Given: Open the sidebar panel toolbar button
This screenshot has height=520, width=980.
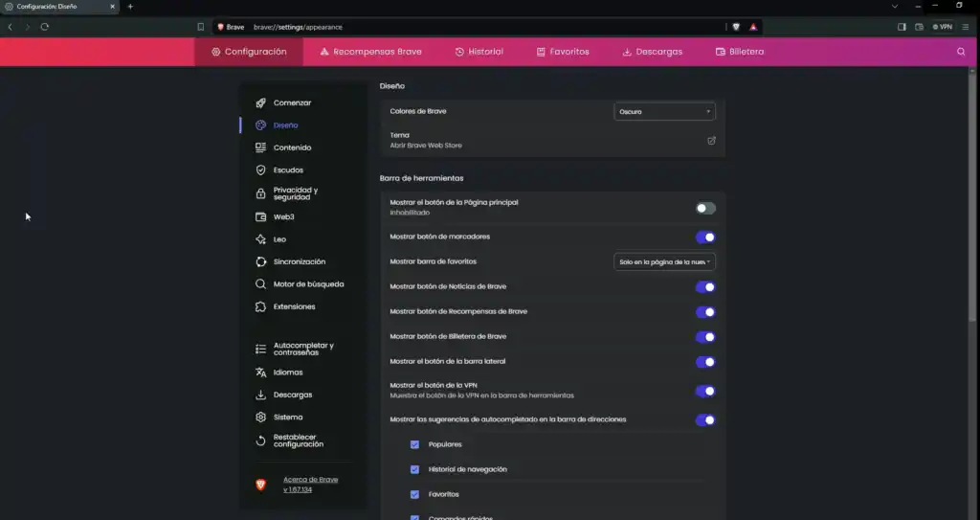Looking at the screenshot, I should [902, 27].
